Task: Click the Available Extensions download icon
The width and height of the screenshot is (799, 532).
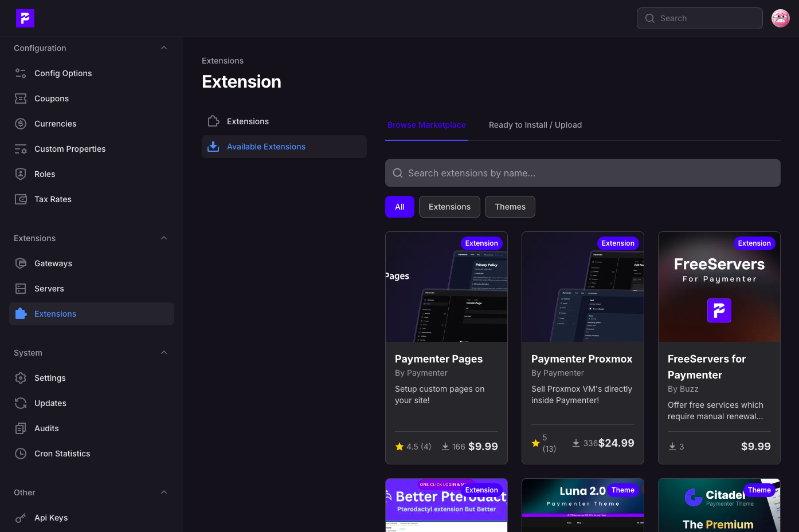Action: coord(213,147)
